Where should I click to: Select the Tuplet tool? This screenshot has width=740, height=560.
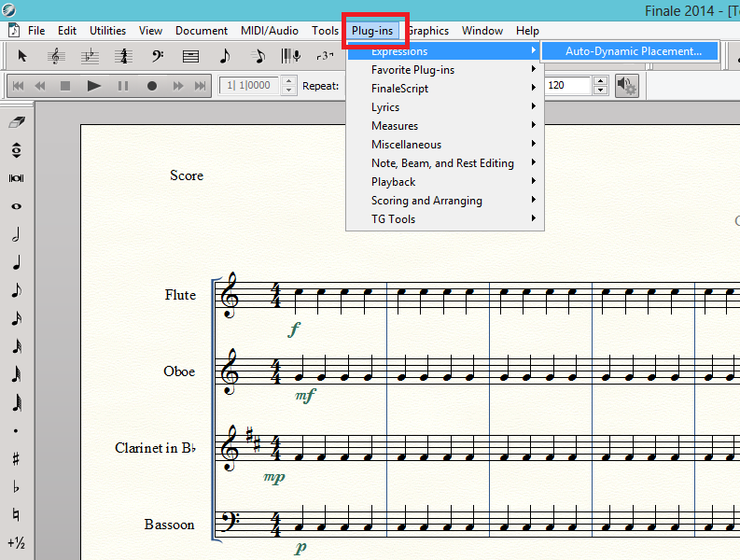point(325,56)
